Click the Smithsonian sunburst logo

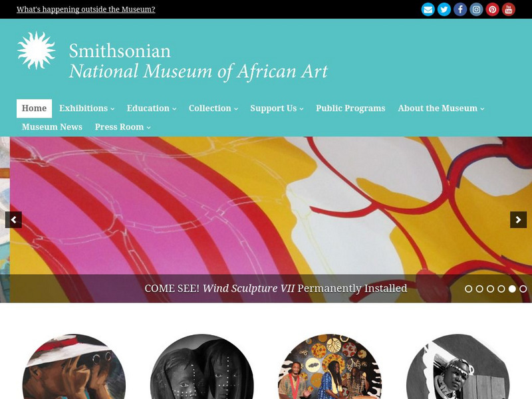[x=37, y=51]
